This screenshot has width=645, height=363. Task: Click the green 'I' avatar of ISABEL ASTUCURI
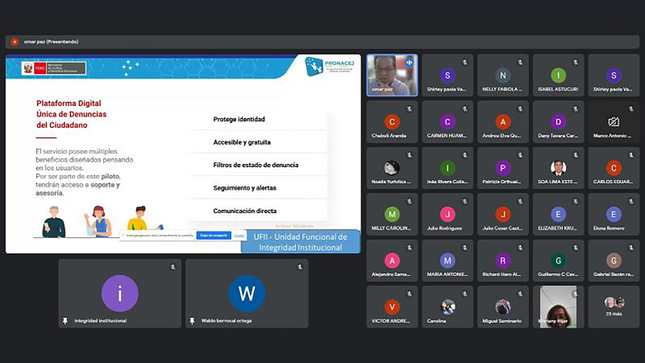pos(558,75)
